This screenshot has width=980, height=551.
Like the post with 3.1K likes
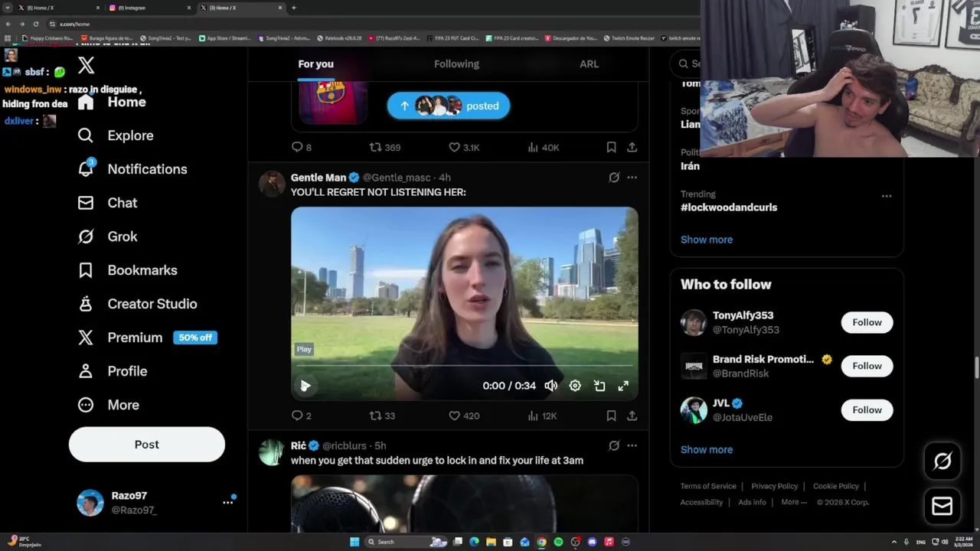coord(463,147)
